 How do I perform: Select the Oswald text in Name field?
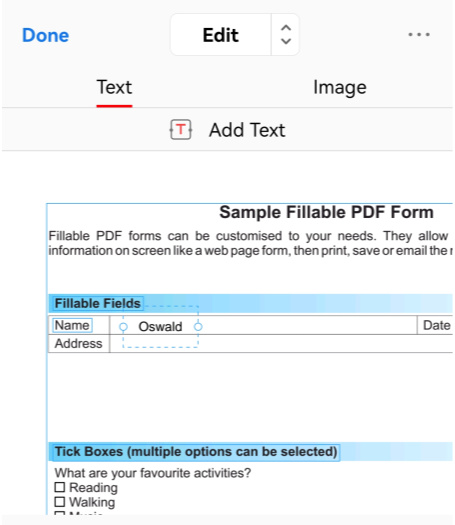point(160,326)
